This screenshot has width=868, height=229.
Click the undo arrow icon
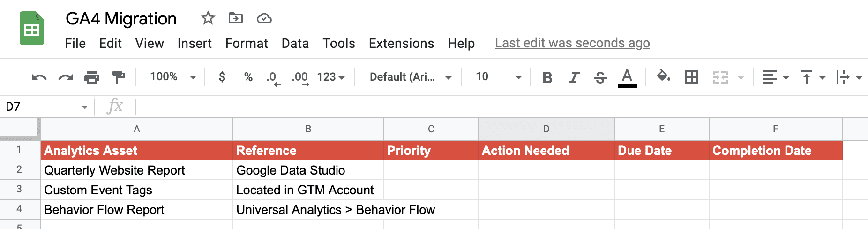coord(39,77)
